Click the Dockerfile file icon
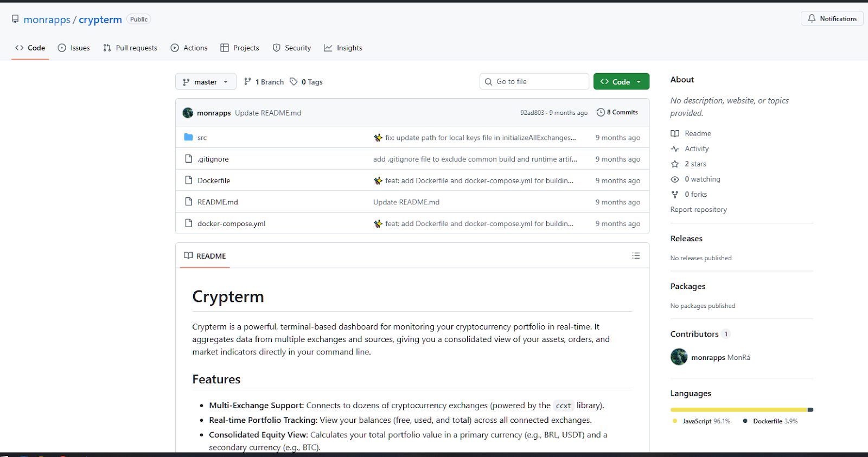 coord(188,180)
